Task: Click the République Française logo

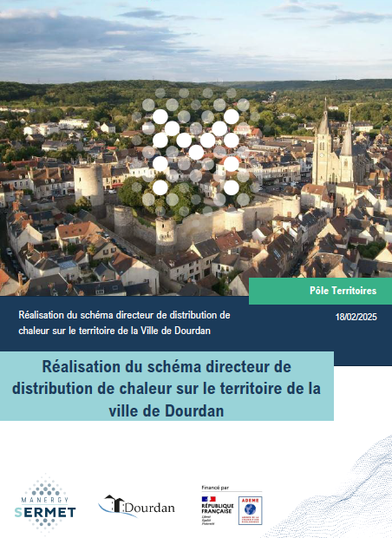Action: click(x=218, y=510)
